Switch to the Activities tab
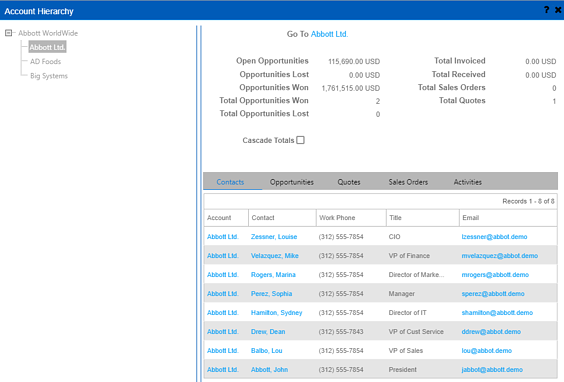Viewport: 564px width, 382px height. [468, 182]
